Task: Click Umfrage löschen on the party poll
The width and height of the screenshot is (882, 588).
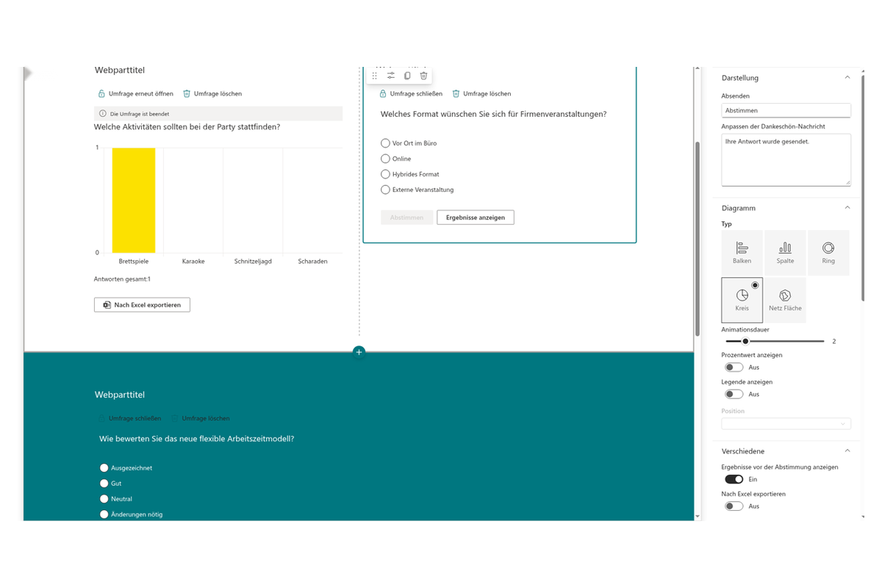Action: click(212, 94)
